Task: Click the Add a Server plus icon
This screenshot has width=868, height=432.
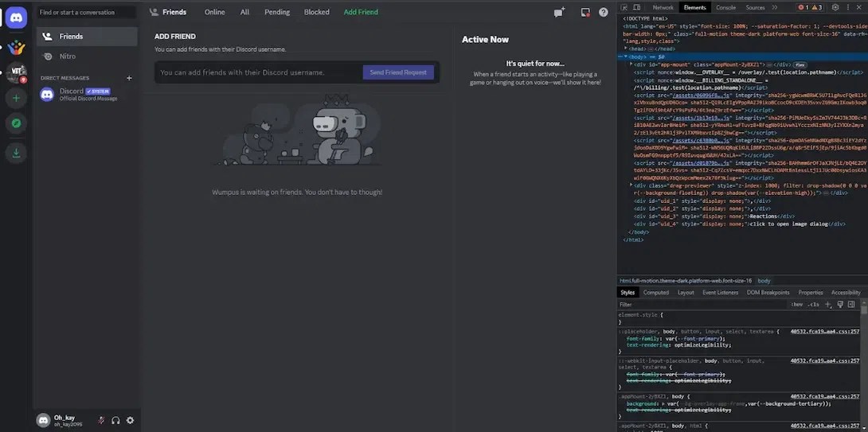Action: coord(16,99)
